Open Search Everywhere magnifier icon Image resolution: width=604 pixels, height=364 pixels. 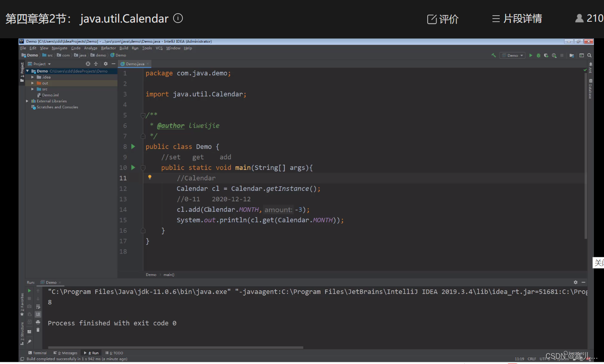(x=589, y=56)
